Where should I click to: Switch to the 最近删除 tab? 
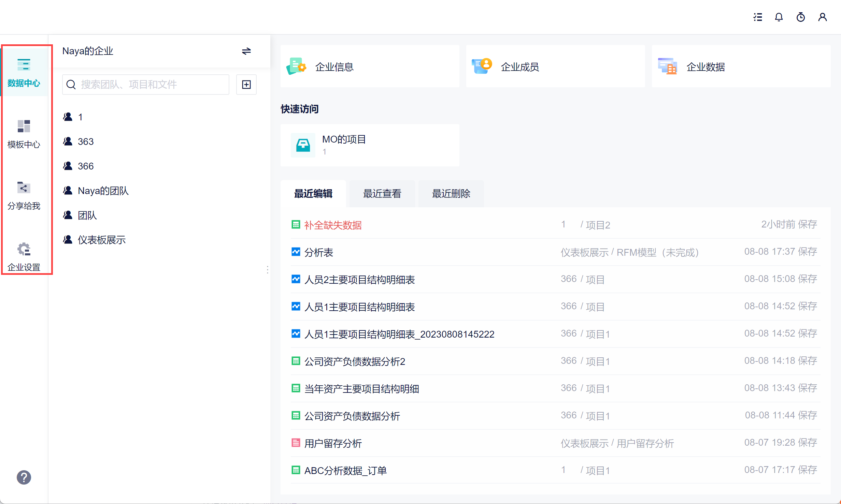[x=451, y=194]
